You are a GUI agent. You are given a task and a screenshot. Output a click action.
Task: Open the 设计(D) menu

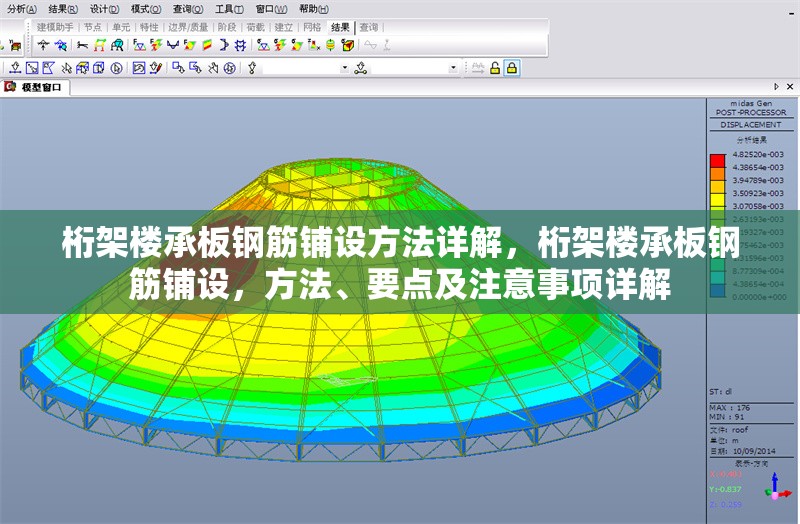pos(105,9)
